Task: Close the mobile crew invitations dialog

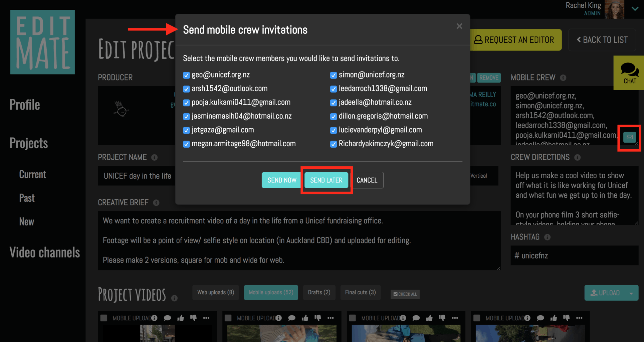Action: [459, 26]
